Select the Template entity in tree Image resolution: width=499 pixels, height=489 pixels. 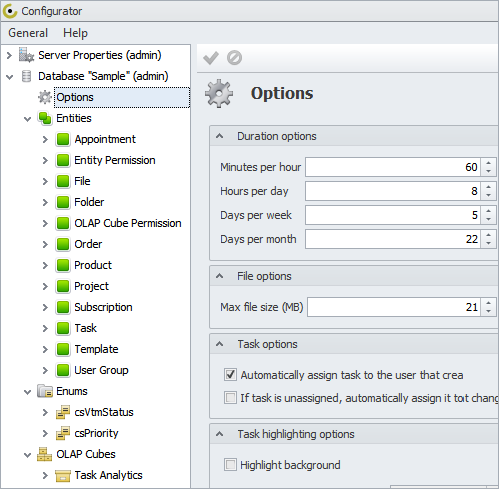[96, 349]
